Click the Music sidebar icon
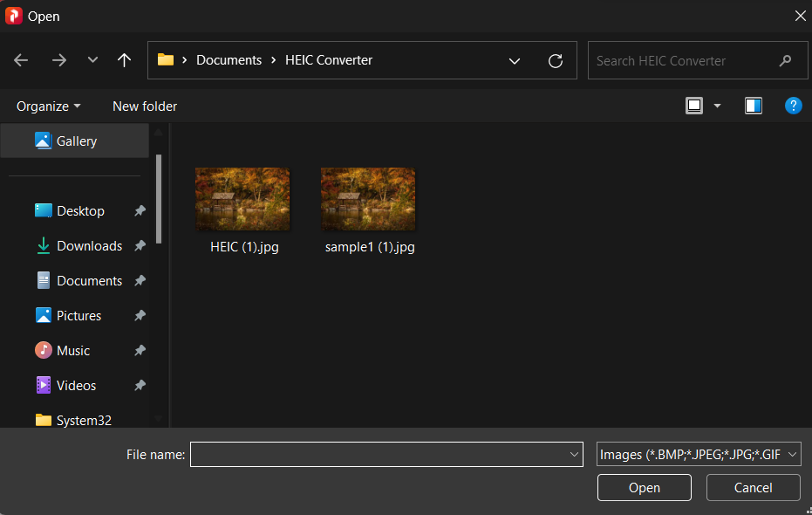This screenshot has width=812, height=515. 44,350
